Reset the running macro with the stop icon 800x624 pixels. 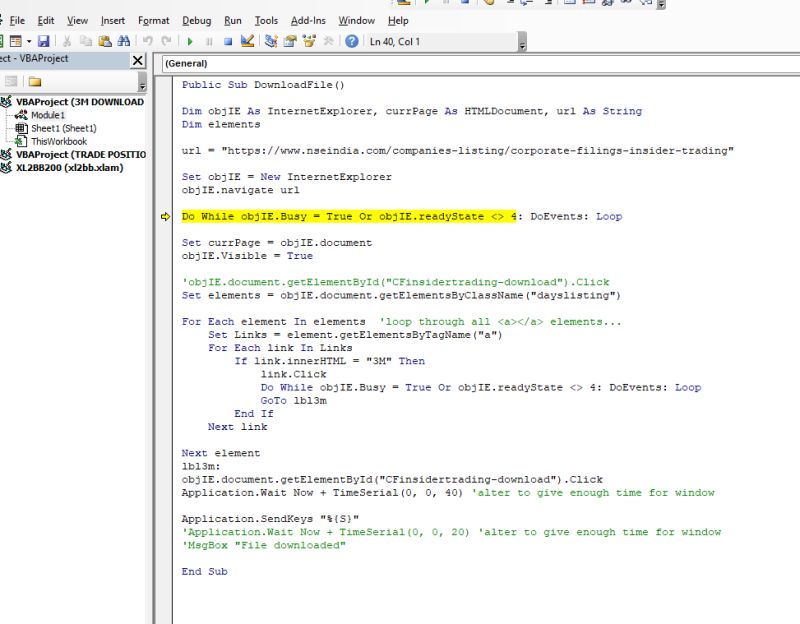coord(227,41)
